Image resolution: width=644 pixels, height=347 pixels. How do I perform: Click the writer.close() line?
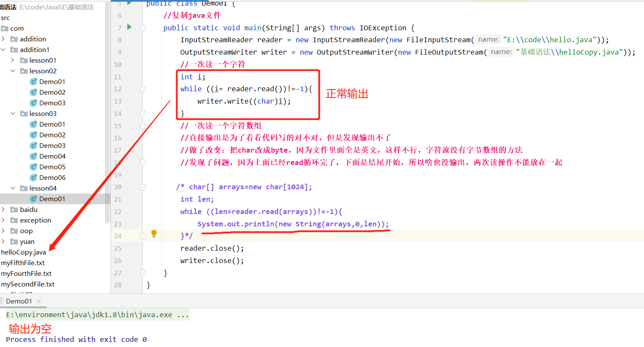coord(212,260)
